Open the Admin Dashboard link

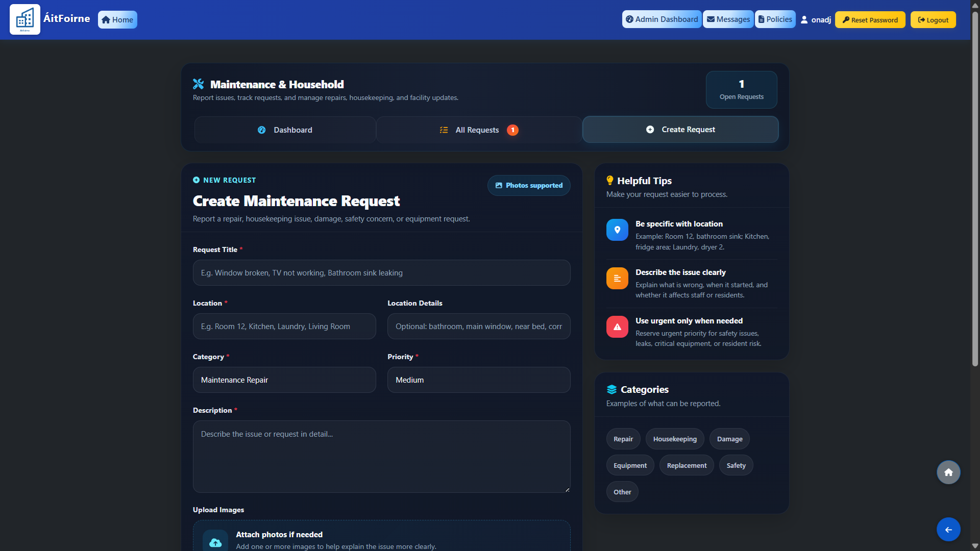pyautogui.click(x=661, y=19)
